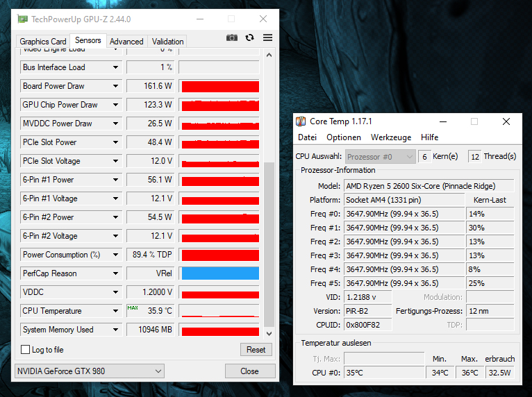Expand the GPU Chip Power Draw dropdown
This screenshot has height=397, width=532.
tap(116, 105)
